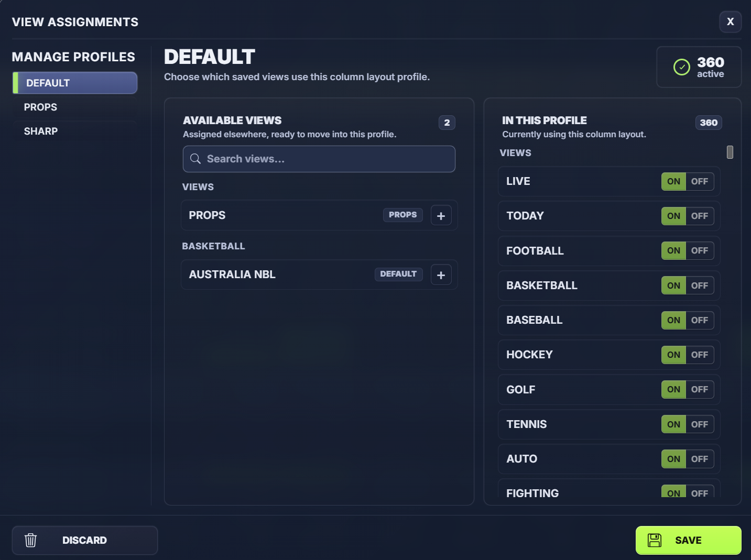Click the DEFAULT tag on the Australia NBL row

point(398,274)
